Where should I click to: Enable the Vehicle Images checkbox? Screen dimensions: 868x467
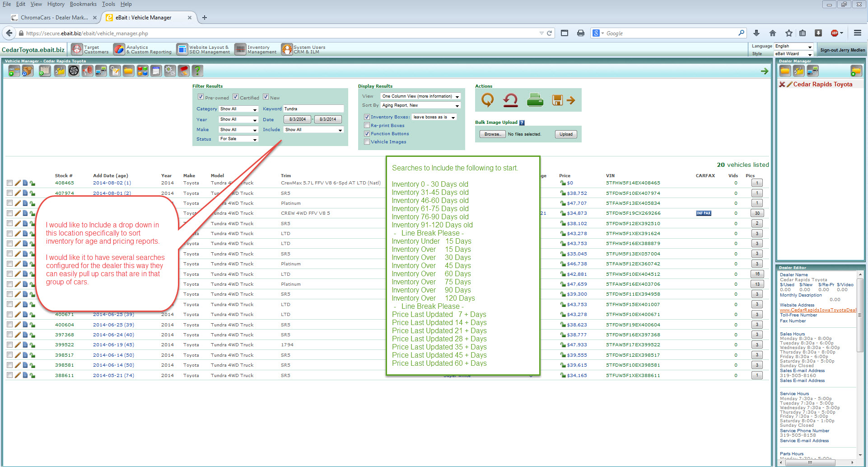pyautogui.click(x=367, y=142)
